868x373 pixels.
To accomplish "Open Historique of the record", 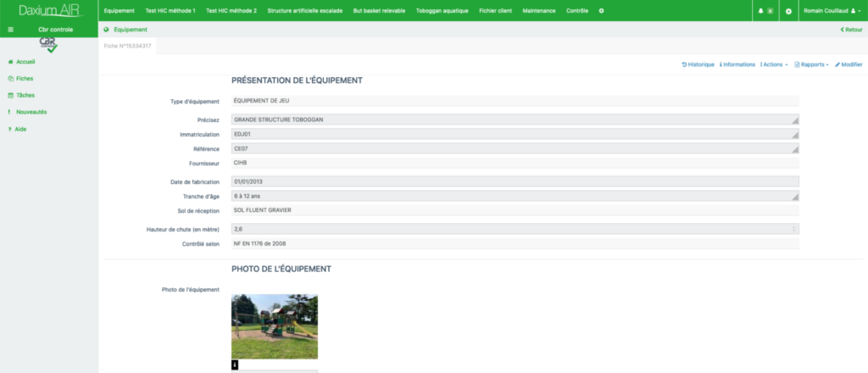I will tap(698, 64).
